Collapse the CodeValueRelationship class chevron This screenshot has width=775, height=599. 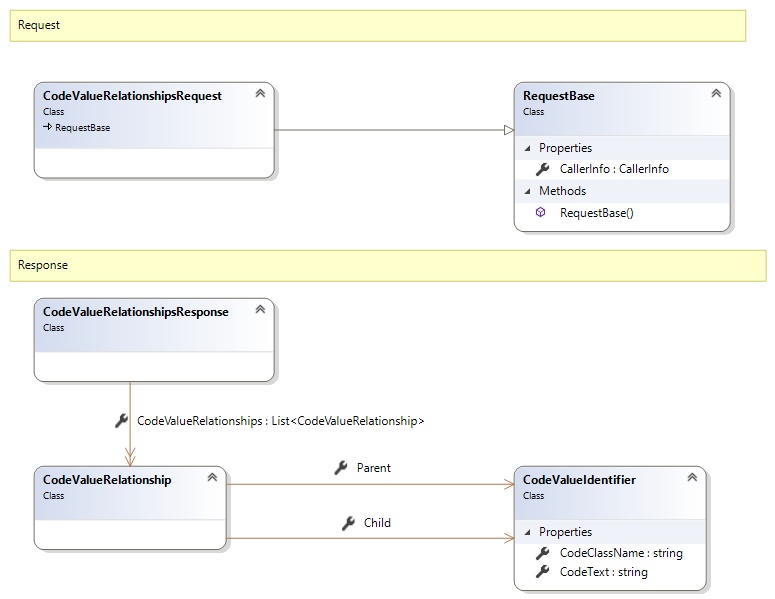coord(212,478)
